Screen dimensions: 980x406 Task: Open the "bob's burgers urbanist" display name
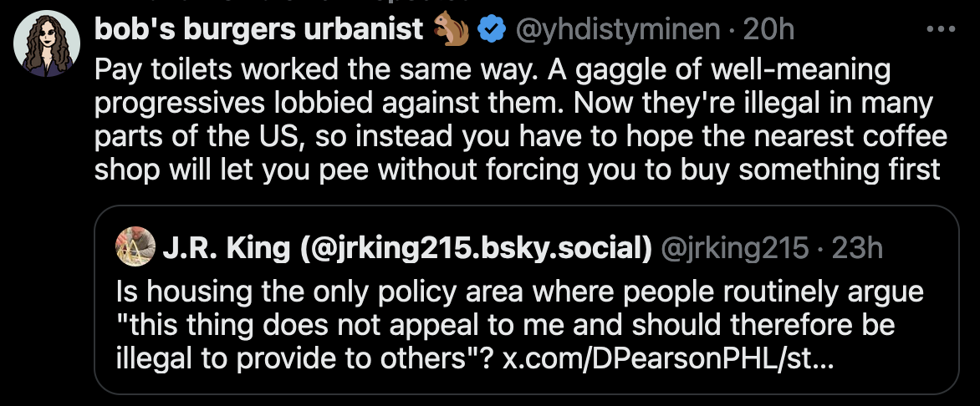click(259, 31)
